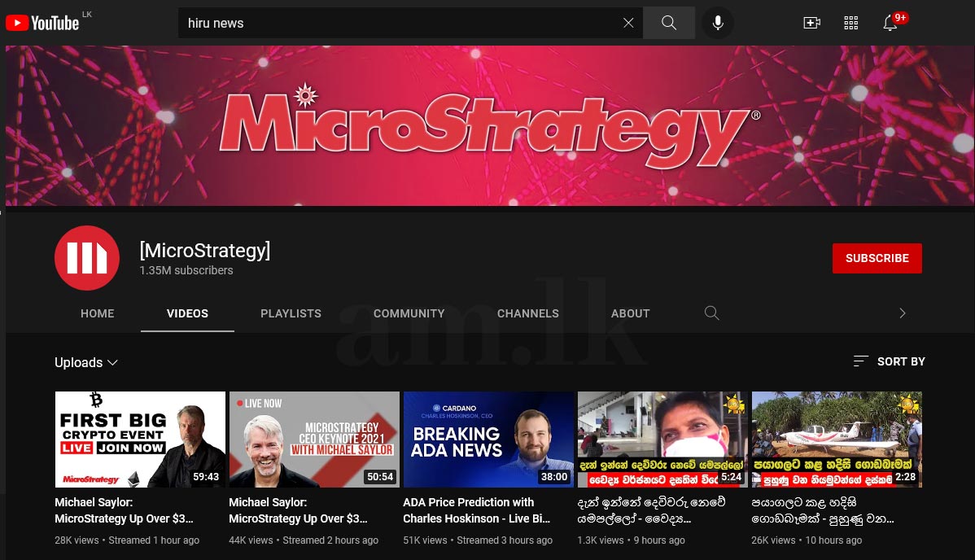Play the airplane landing 2:28 thumbnail
Viewport: 975px width, 560px height.
[837, 440]
